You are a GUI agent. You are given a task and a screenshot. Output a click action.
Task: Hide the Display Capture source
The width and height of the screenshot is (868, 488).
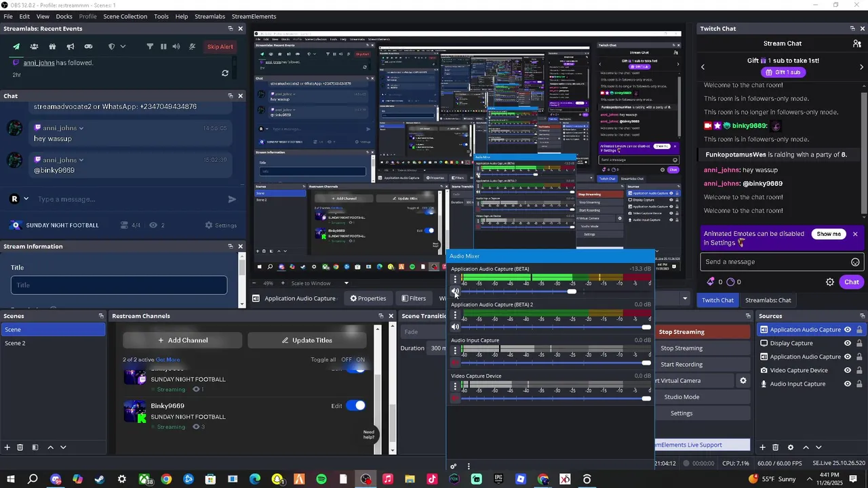pos(847,343)
